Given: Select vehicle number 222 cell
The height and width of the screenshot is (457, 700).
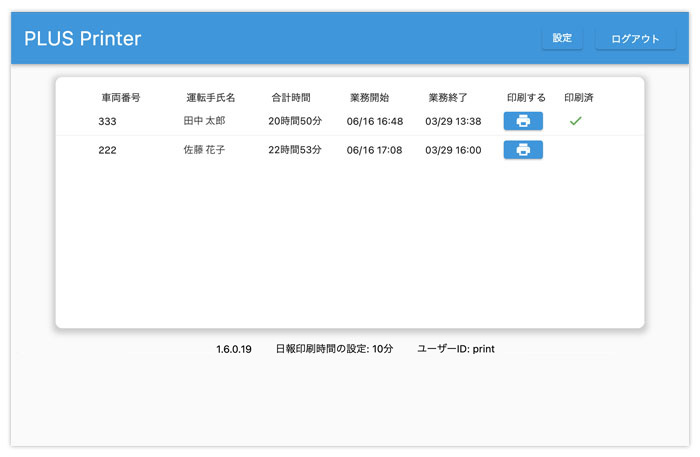Looking at the screenshot, I should coord(108,150).
